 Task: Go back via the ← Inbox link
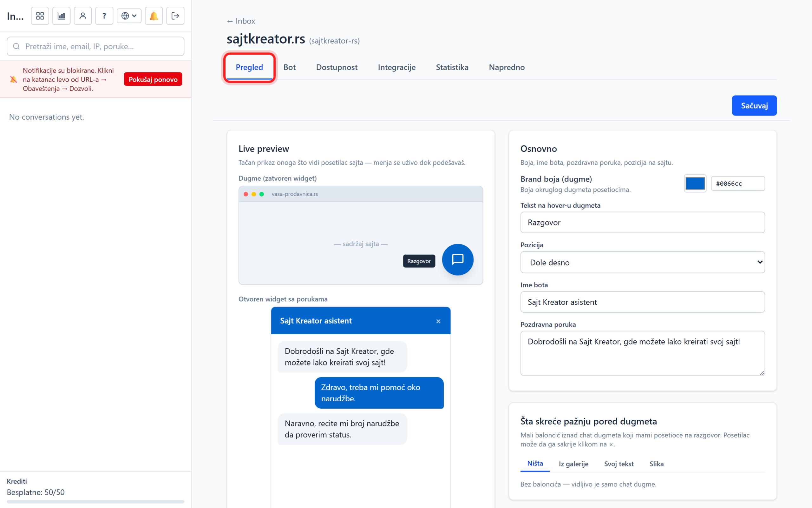[241, 21]
